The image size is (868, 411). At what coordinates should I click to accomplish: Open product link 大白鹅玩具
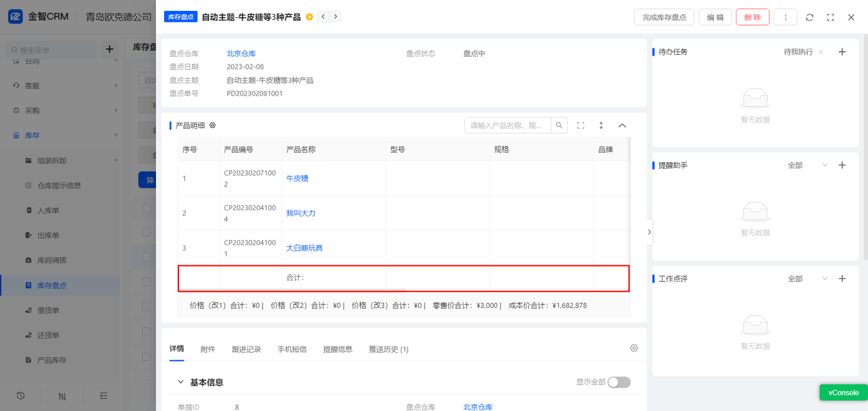(x=304, y=248)
